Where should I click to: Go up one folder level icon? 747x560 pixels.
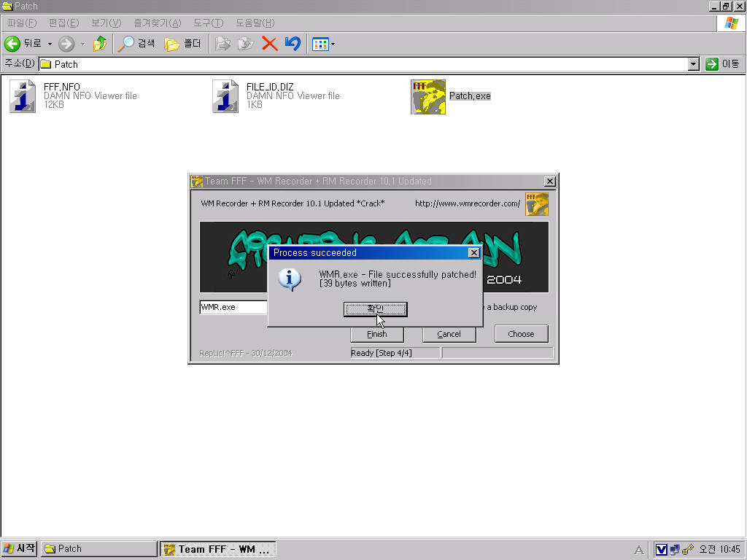pyautogui.click(x=99, y=44)
